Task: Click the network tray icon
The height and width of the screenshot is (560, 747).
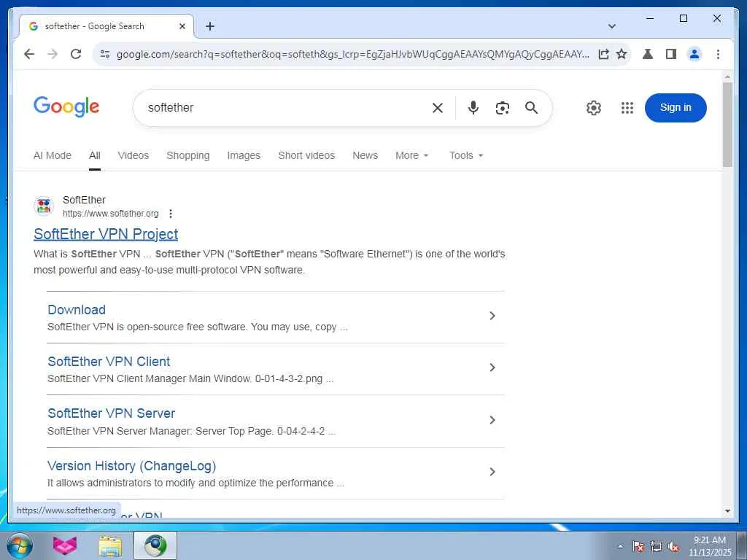Action: point(656,546)
